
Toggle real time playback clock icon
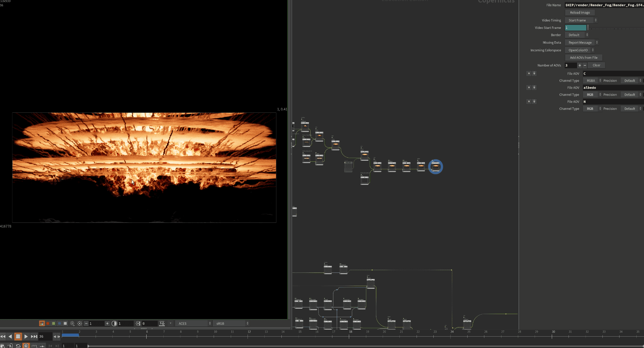(x=26, y=346)
